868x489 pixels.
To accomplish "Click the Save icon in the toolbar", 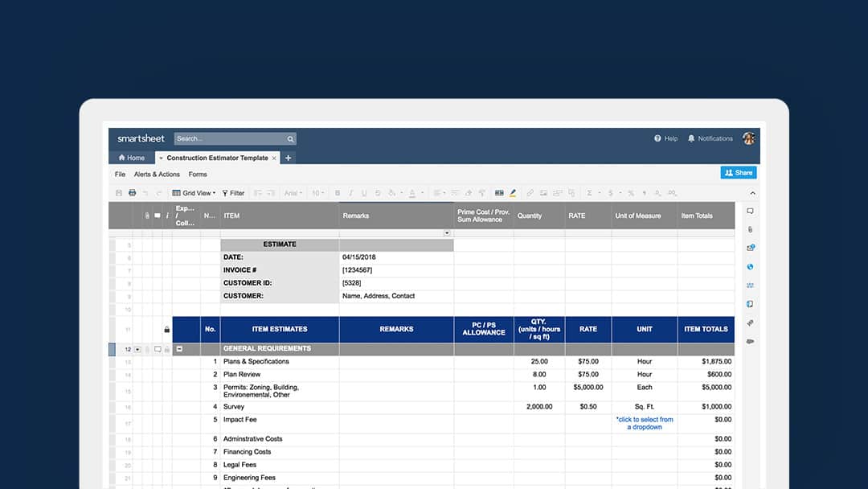I will [x=119, y=193].
